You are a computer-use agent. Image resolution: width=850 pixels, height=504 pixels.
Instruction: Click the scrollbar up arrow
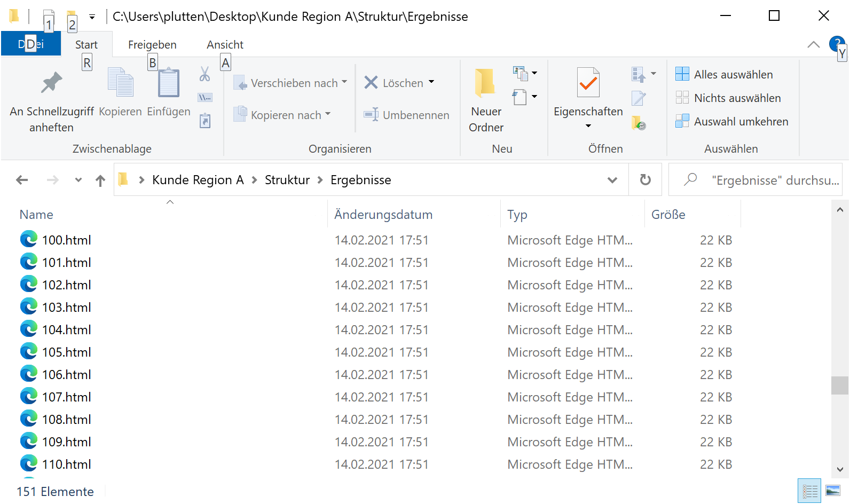click(x=840, y=210)
